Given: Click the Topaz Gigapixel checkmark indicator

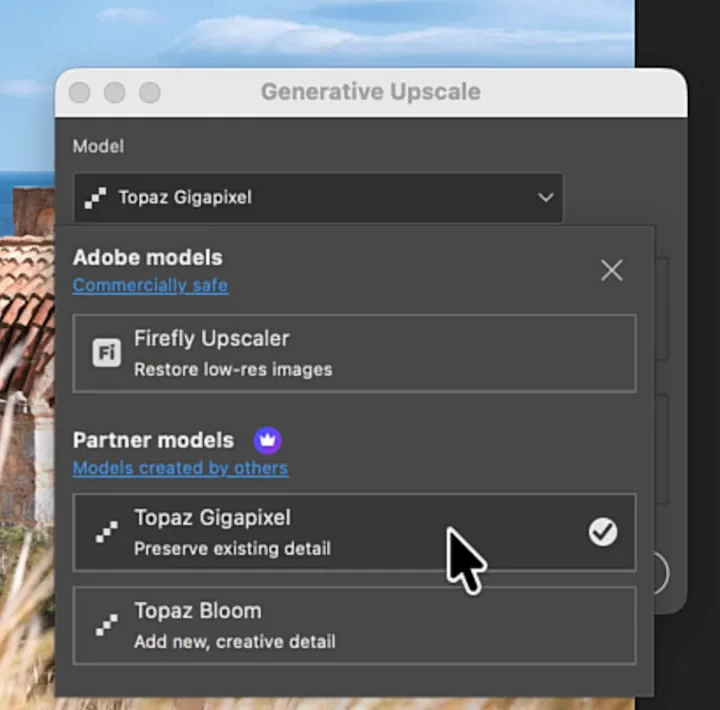Looking at the screenshot, I should [x=603, y=532].
